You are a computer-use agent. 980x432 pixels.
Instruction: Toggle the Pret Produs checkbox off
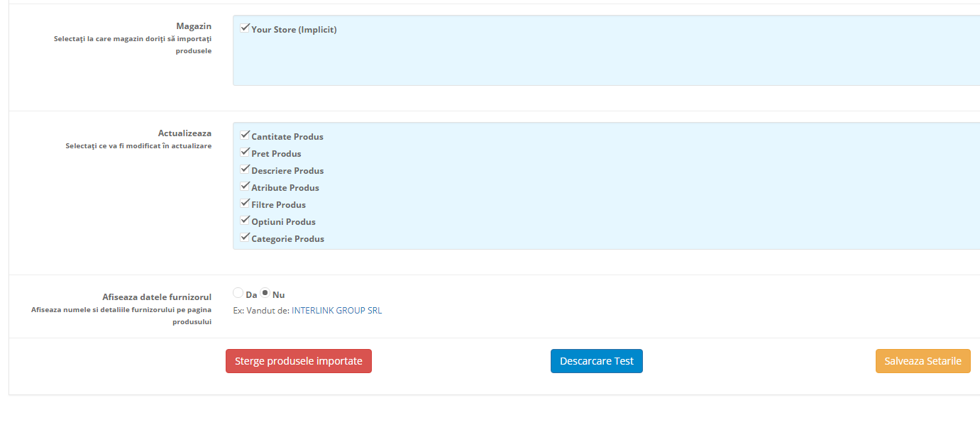(x=246, y=151)
